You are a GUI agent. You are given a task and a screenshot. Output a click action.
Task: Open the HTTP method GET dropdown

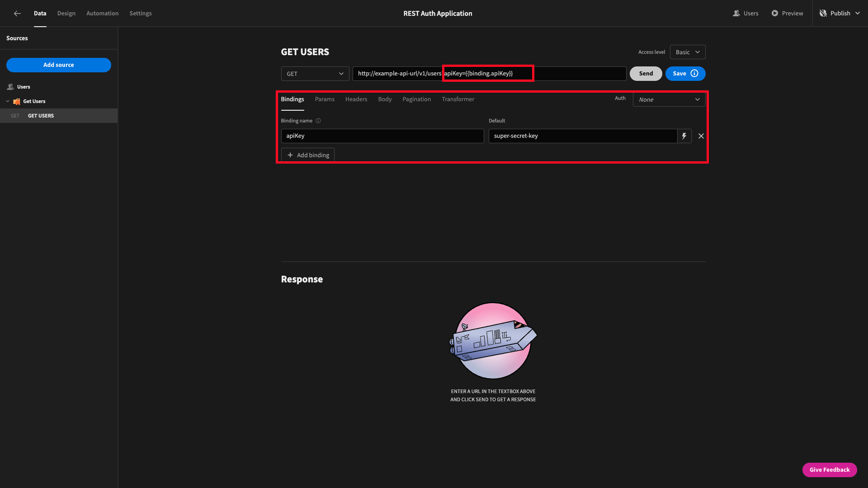tap(314, 73)
